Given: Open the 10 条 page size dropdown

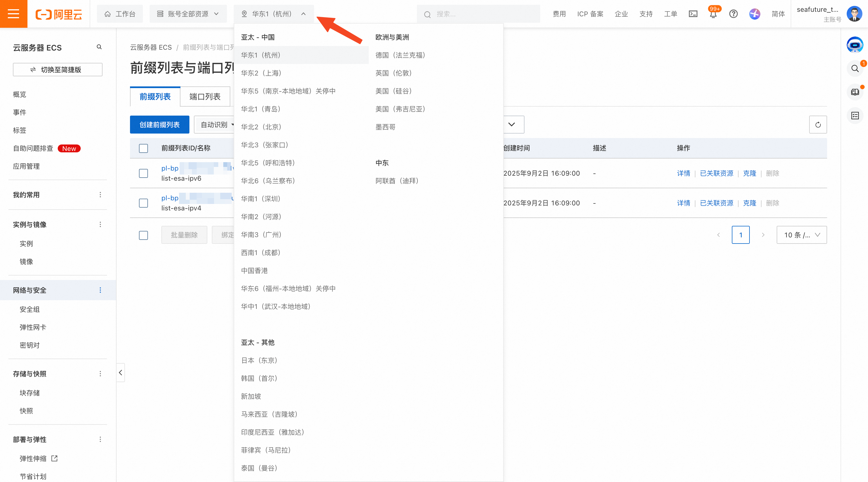Looking at the screenshot, I should pyautogui.click(x=801, y=235).
